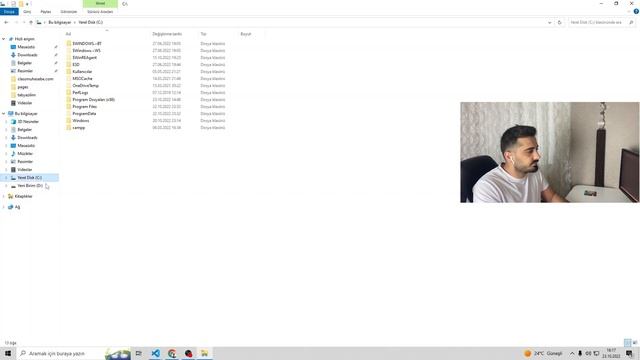The image size is (640, 360).
Task: Open Yeni Birim (D:) drive
Action: [x=30, y=186]
